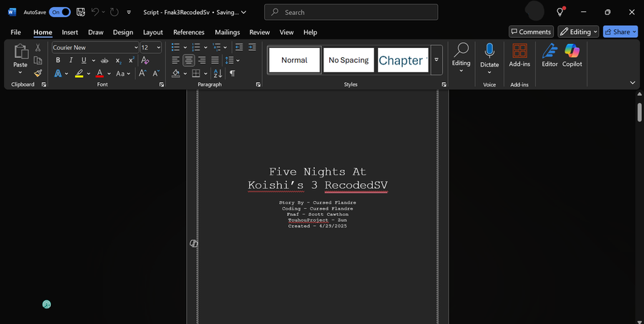Show or hide paragraph marks

(x=233, y=74)
